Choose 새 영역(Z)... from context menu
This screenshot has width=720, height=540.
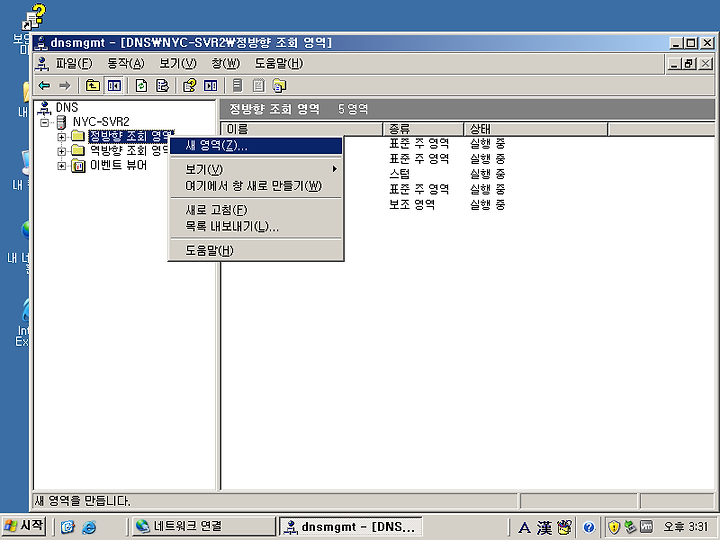(x=256, y=146)
